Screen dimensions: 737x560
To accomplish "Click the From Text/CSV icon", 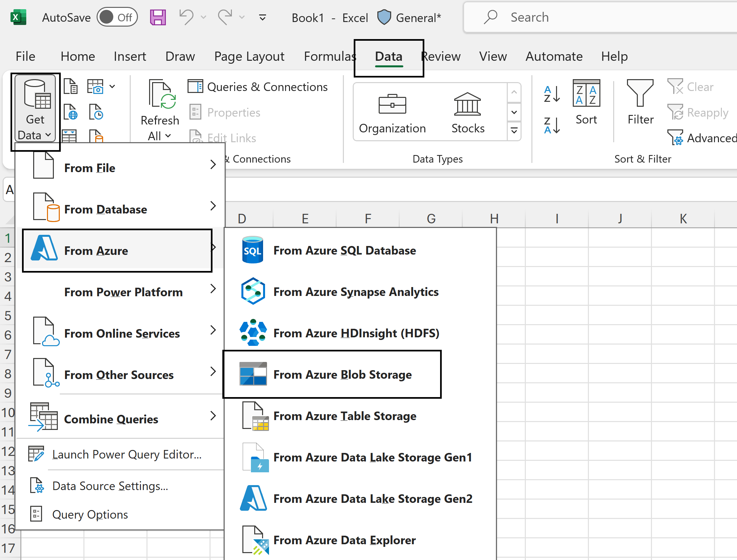I will tap(71, 86).
